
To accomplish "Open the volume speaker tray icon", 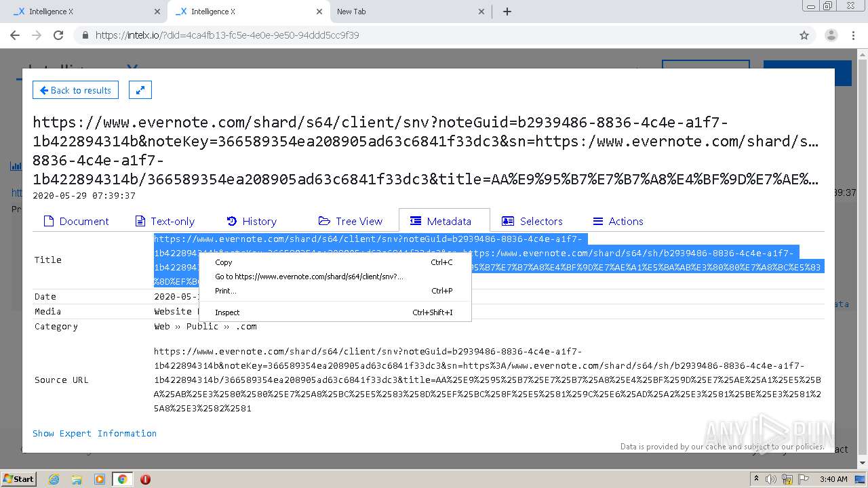I will [771, 479].
